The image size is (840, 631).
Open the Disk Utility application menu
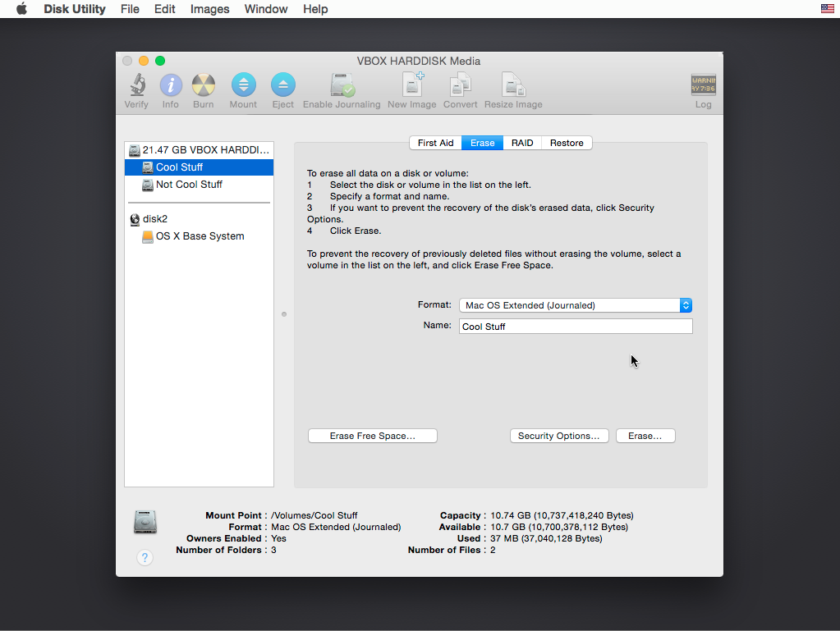[75, 9]
